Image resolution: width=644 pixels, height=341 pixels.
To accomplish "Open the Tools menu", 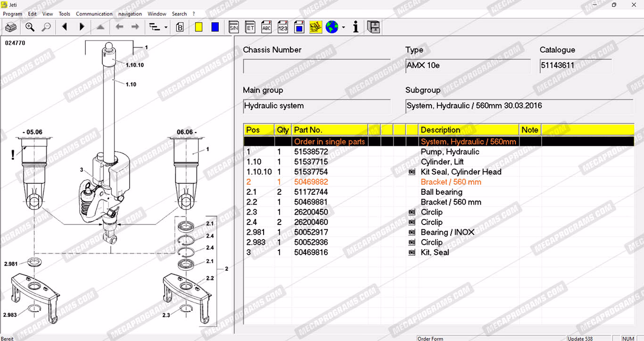I will (x=65, y=14).
